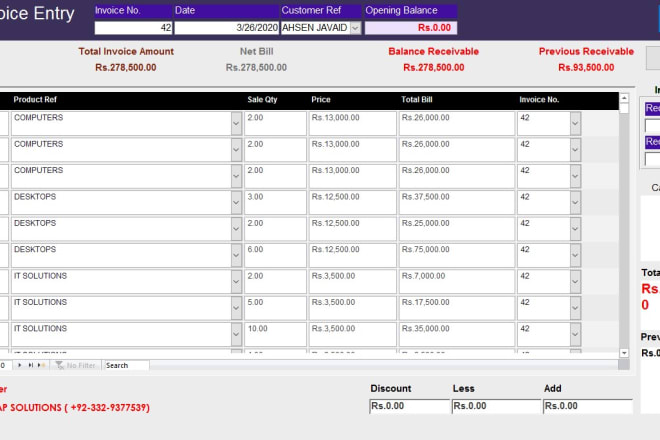This screenshot has width=660, height=440.
Task: Click the Total Bill column header
Action: point(419,100)
